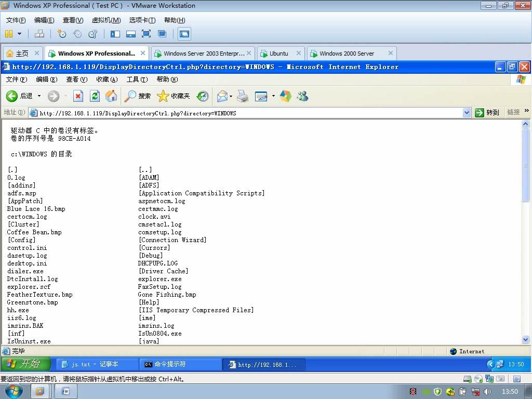Viewport: 532px width, 399px height.
Task: Click the VMware pause button
Action: [x=9, y=34]
